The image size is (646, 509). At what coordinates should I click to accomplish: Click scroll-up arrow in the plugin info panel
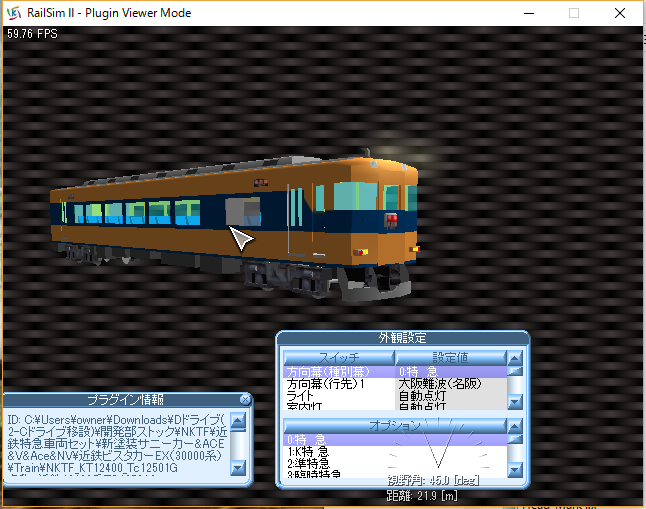238,420
